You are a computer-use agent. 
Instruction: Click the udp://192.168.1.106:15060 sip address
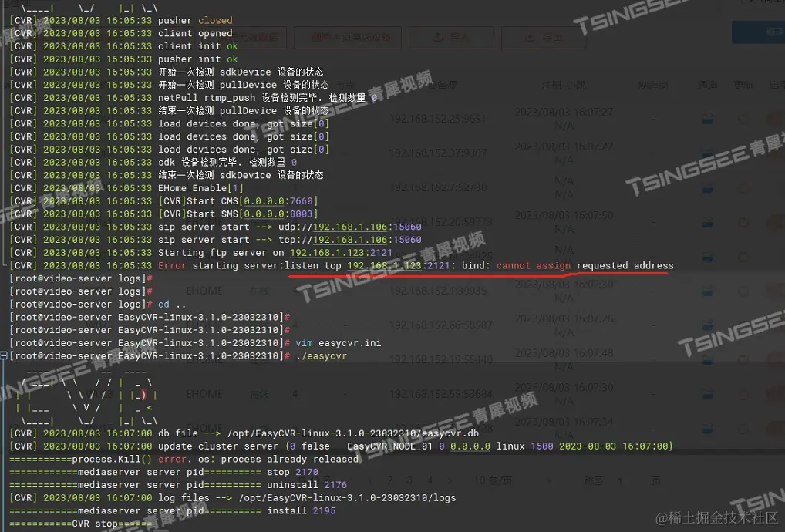coord(350,227)
